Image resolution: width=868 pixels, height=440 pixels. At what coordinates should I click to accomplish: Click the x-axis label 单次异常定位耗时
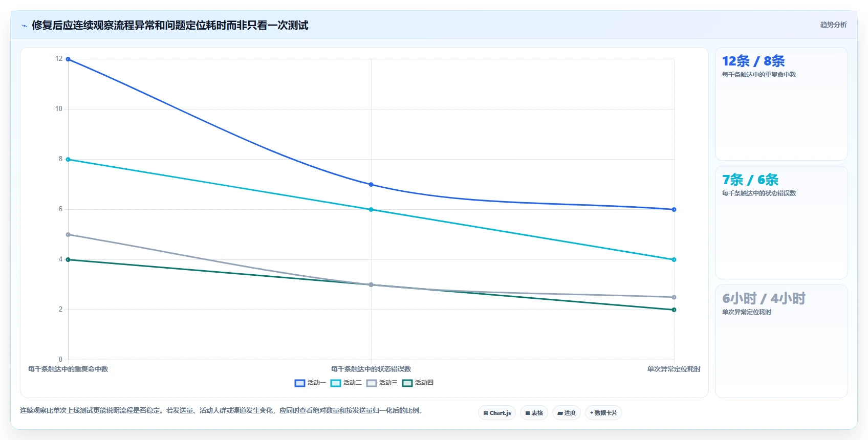pos(674,369)
